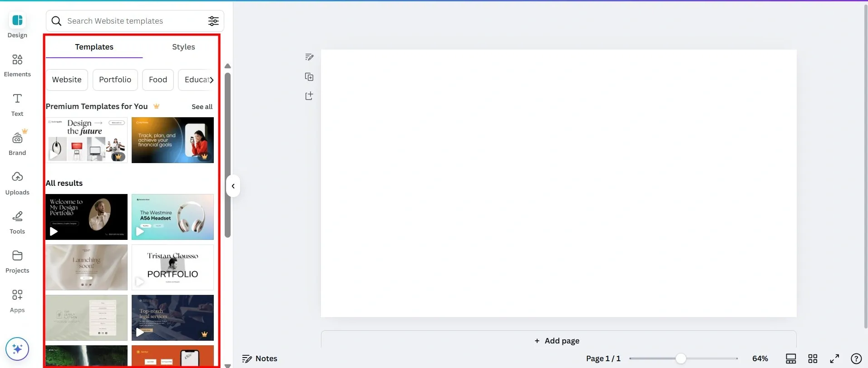The height and width of the screenshot is (368, 868).
Task: Collapse the side panel with arrow handle
Action: [x=233, y=186]
